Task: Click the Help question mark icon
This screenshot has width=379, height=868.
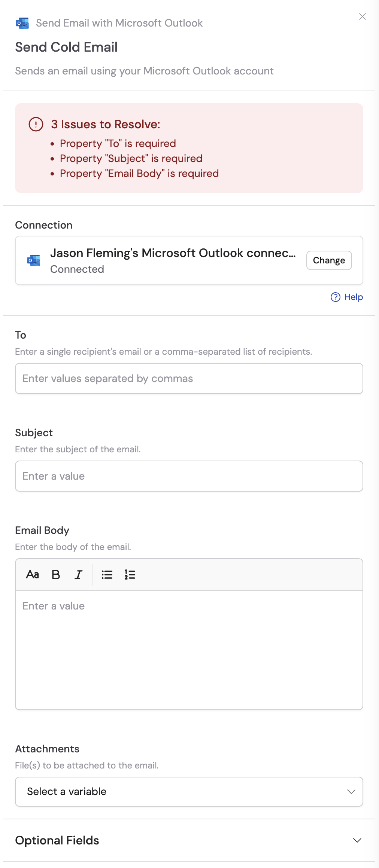Action: (336, 297)
